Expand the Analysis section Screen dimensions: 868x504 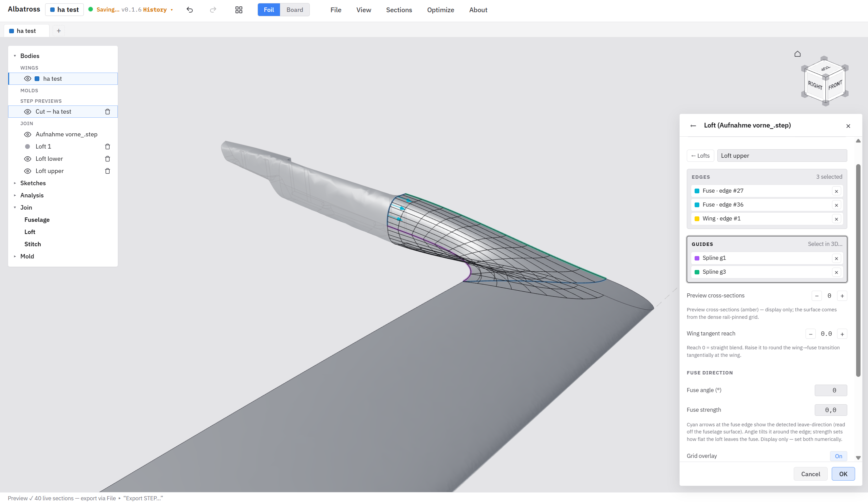pos(15,195)
